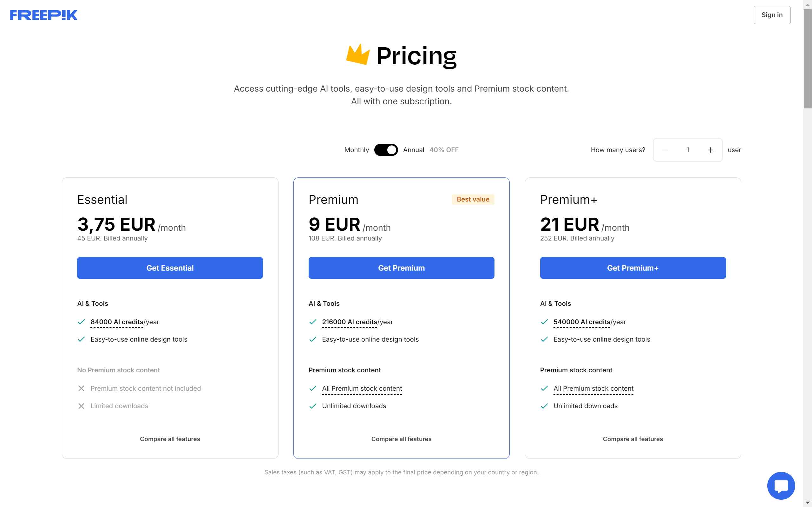The width and height of the screenshot is (812, 507).
Task: Click the Sign in button
Action: point(772,15)
